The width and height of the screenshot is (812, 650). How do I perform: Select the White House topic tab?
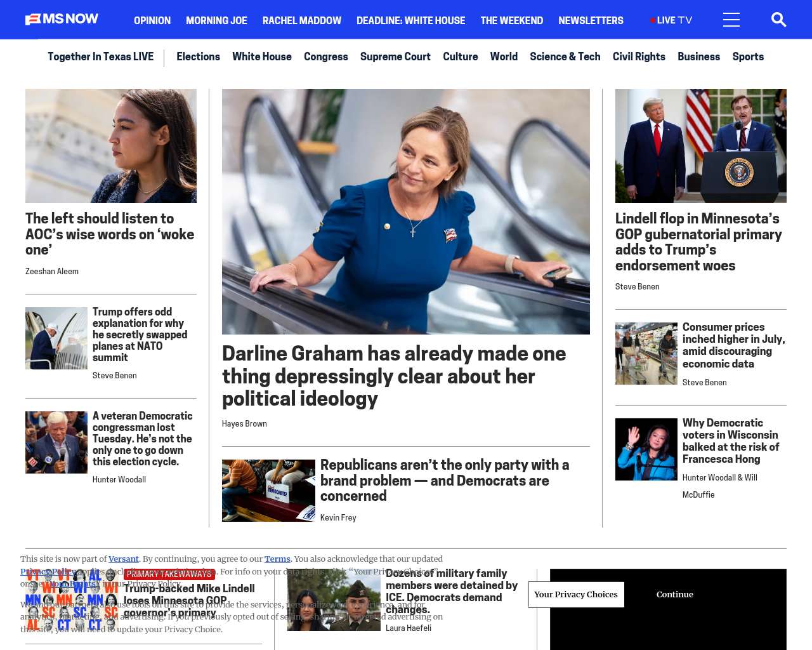click(x=262, y=56)
